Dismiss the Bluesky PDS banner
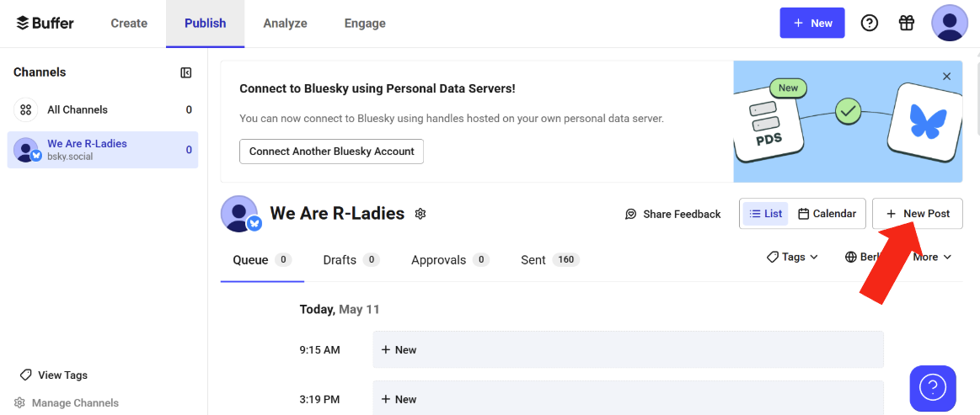 [946, 76]
